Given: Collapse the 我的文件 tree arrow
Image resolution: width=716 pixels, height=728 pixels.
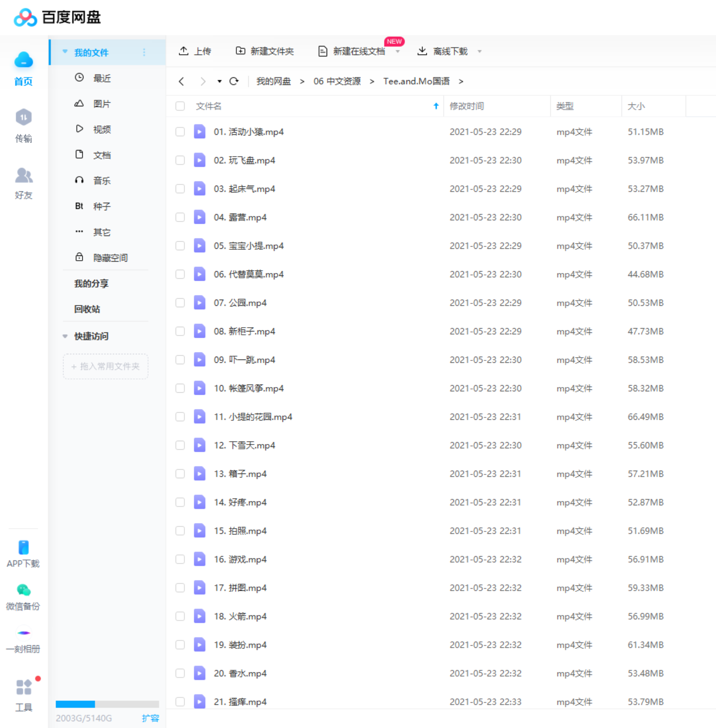Looking at the screenshot, I should 65,52.
